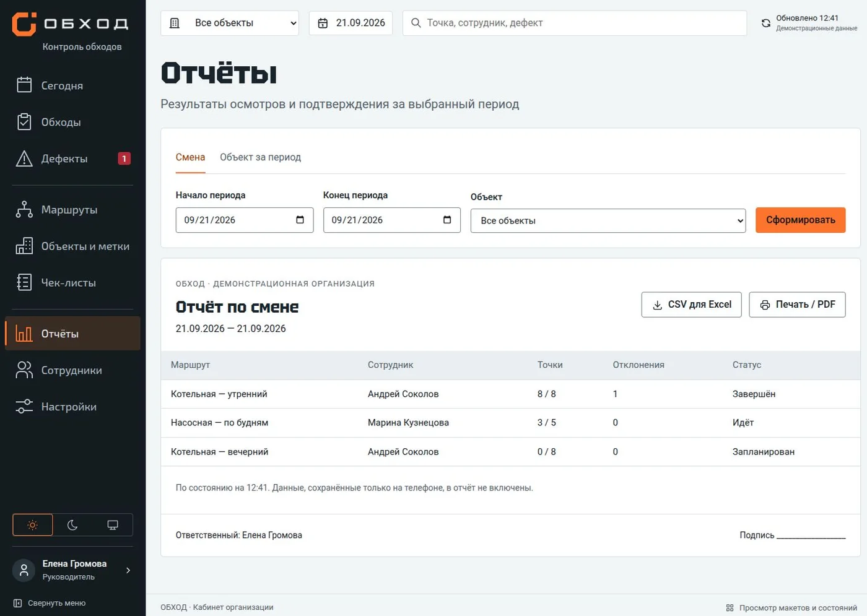This screenshot has width=867, height=616.
Task: Click Начало периода date field
Action: (x=245, y=220)
